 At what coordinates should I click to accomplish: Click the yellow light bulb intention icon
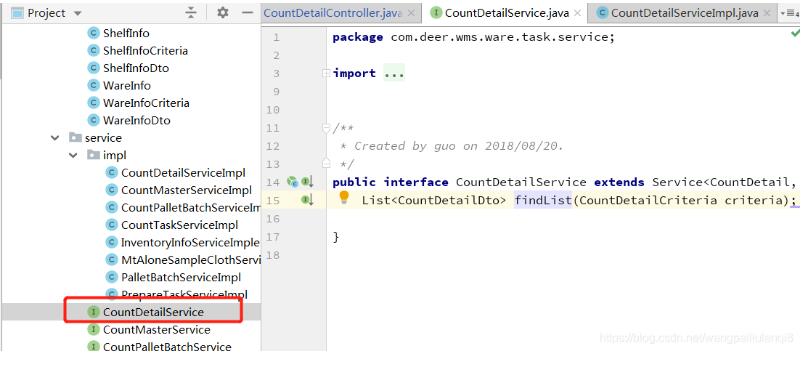[344, 197]
